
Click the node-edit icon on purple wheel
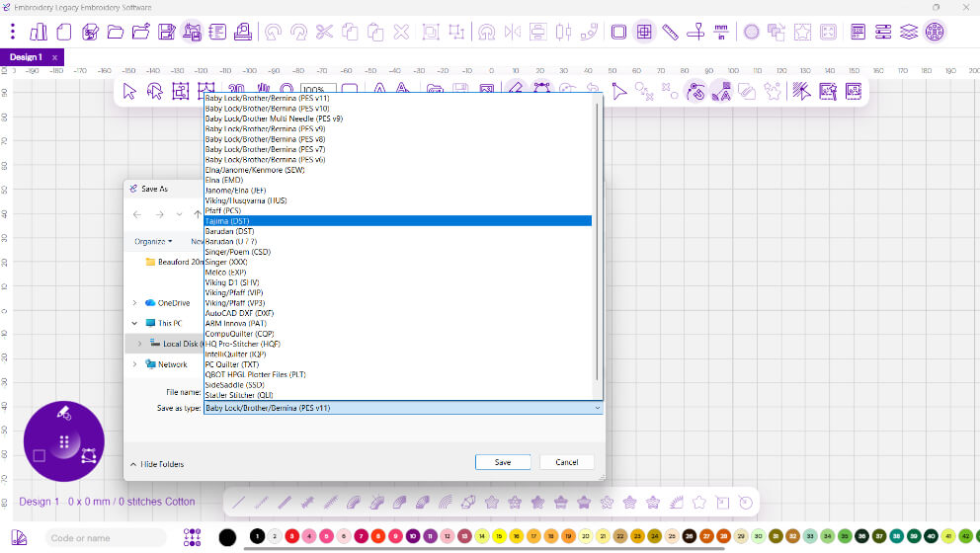pos(89,455)
